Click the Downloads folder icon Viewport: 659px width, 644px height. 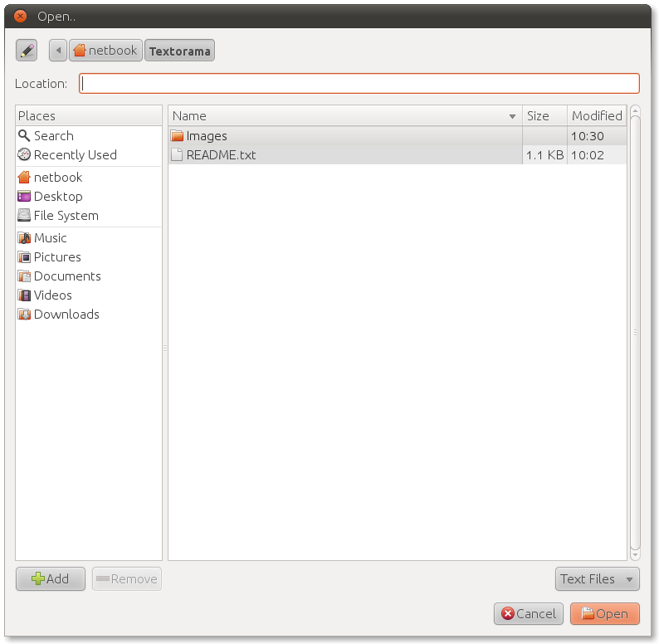coord(24,314)
